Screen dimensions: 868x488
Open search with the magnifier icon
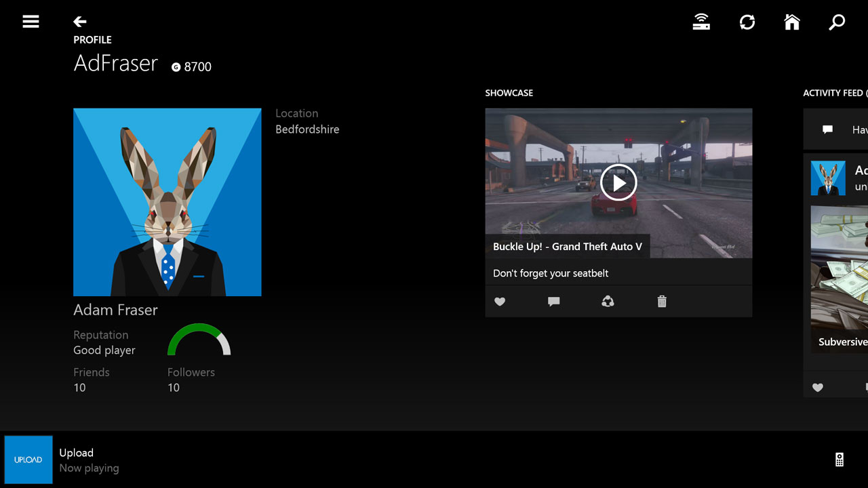[836, 22]
